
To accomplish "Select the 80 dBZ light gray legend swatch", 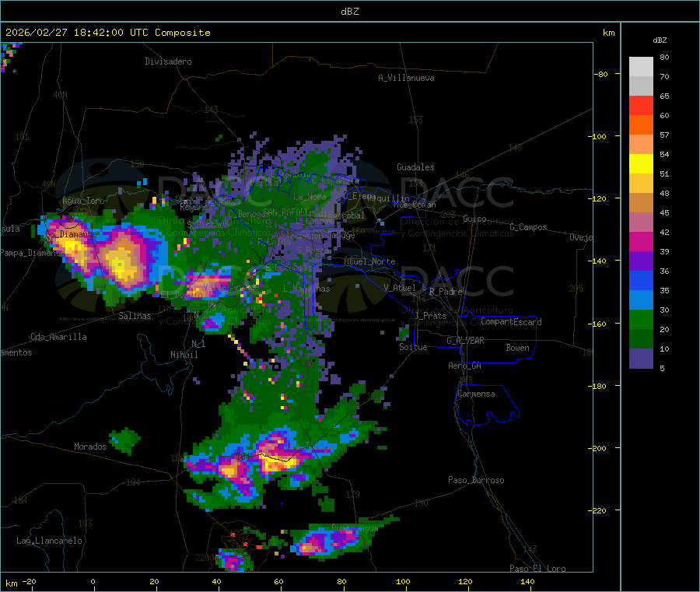I will tap(641, 67).
